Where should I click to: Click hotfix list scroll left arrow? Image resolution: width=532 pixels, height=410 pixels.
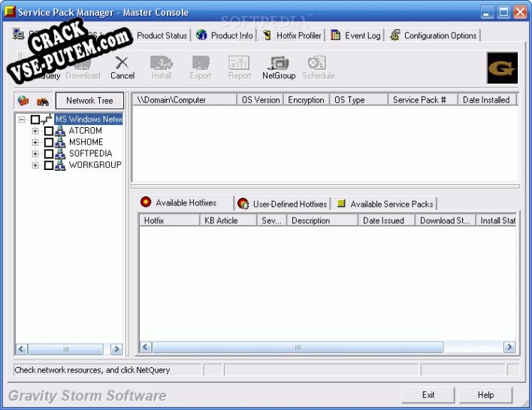click(x=146, y=347)
